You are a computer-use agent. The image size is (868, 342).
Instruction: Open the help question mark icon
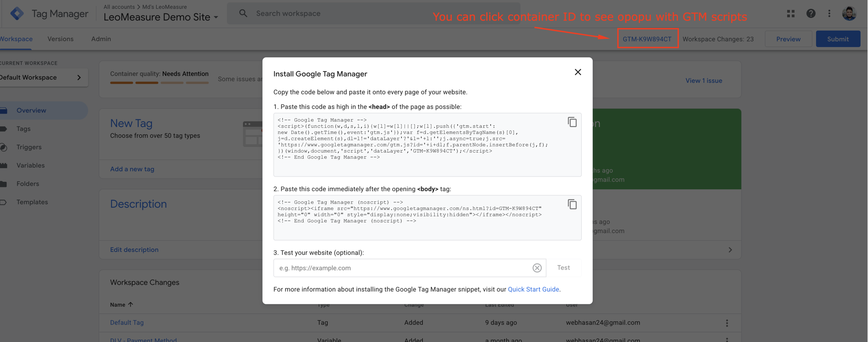[811, 14]
